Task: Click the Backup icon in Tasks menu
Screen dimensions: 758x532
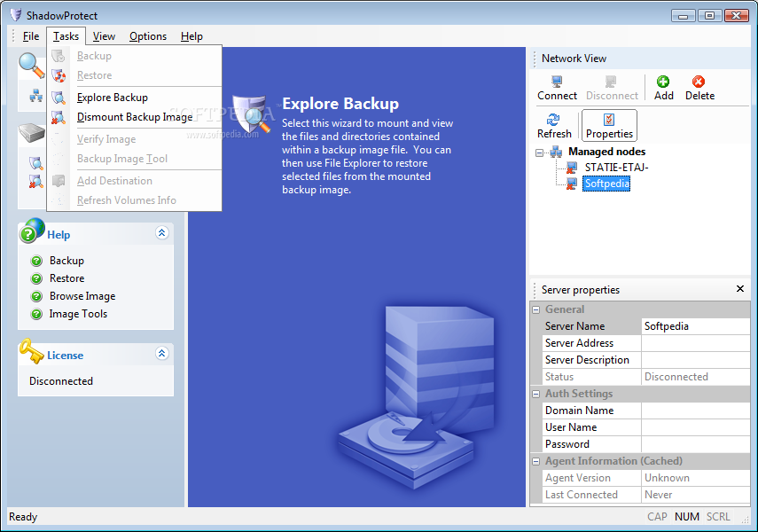Action: [59, 56]
